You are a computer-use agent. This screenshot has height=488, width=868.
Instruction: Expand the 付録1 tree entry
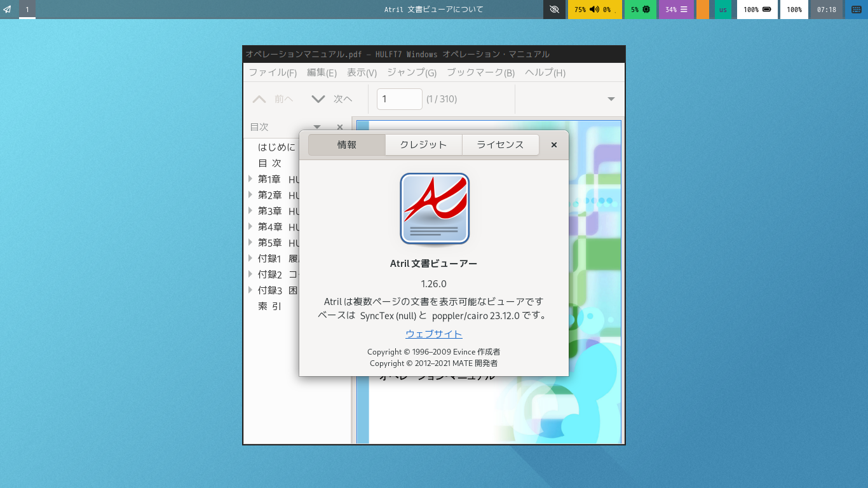click(x=250, y=259)
